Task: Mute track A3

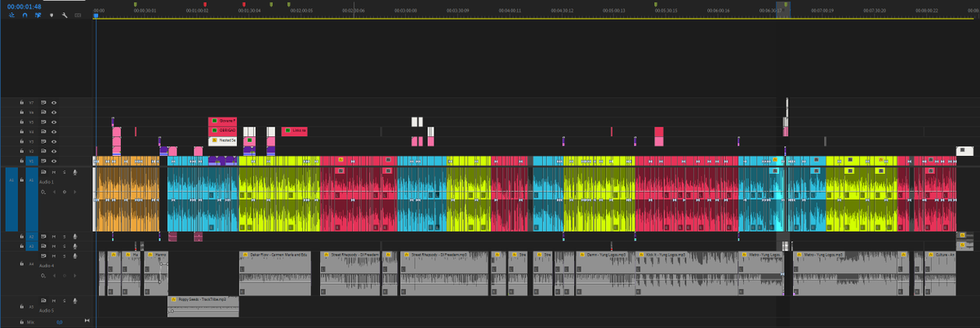Action: coord(54,246)
